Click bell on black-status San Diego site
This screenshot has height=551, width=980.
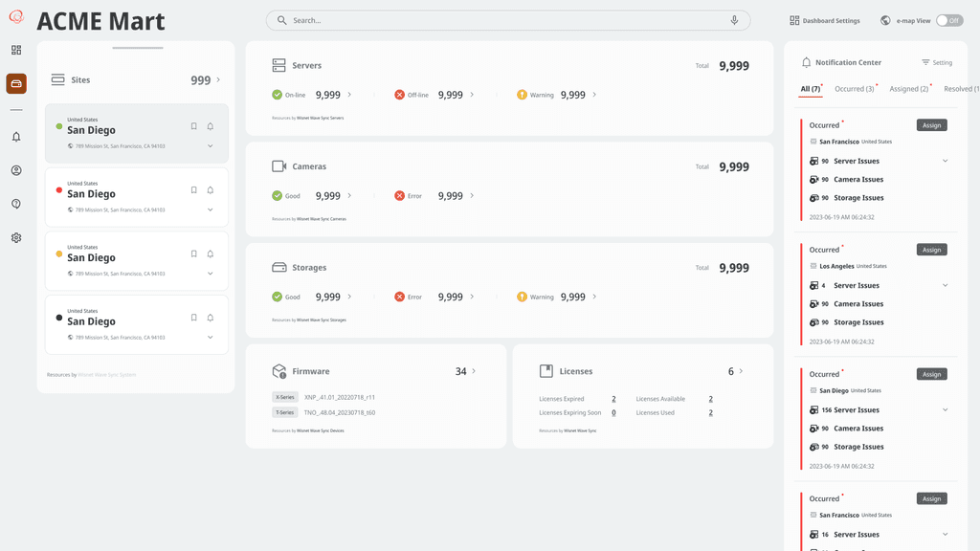click(211, 318)
